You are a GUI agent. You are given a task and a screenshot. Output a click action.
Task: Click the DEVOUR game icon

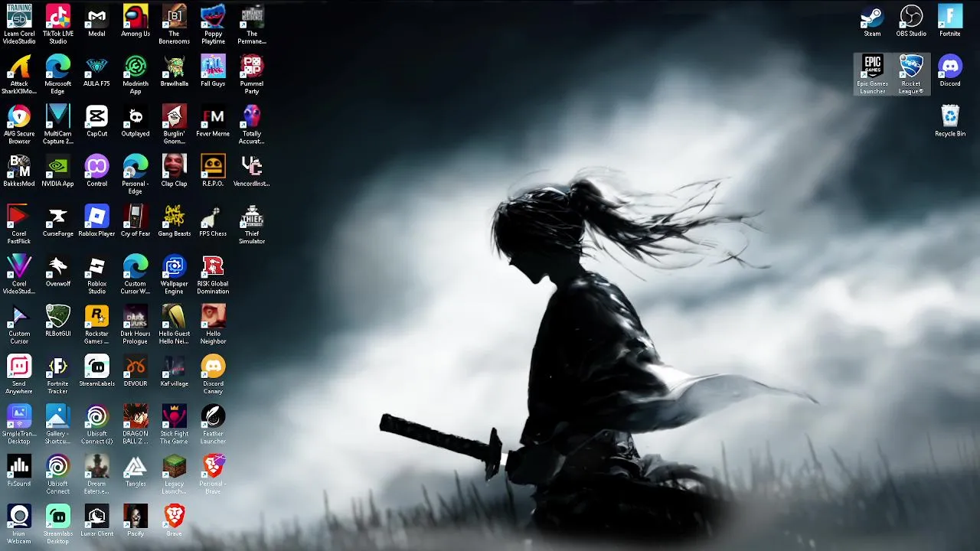click(136, 367)
